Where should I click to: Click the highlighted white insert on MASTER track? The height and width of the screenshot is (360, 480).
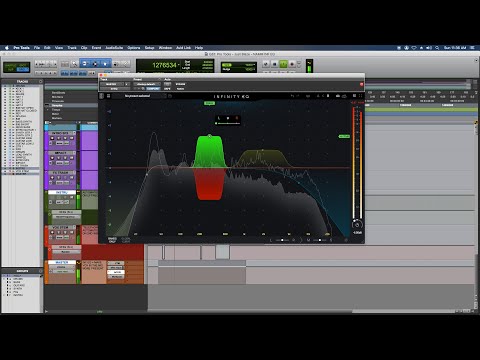[x=116, y=272]
